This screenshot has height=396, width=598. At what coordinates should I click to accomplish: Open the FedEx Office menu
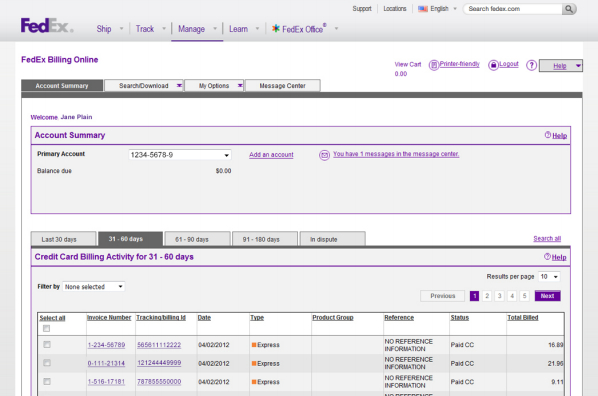coord(304,29)
